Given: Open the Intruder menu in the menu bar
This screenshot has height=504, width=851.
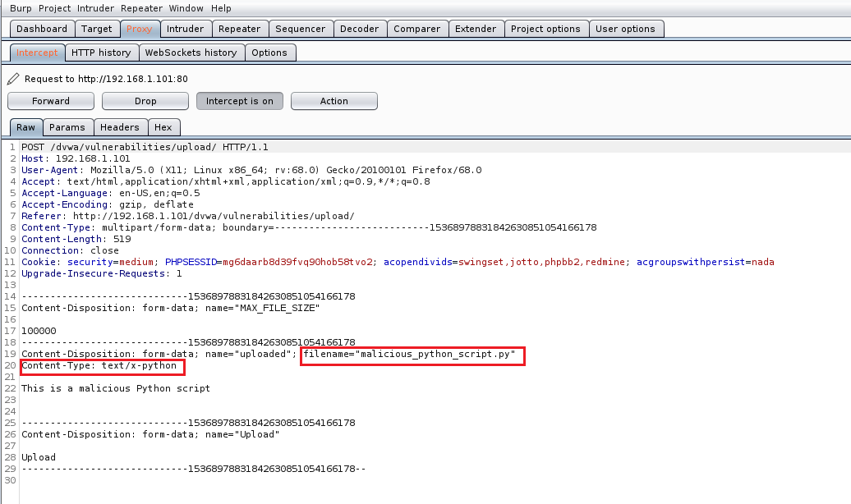Looking at the screenshot, I should coord(95,8).
